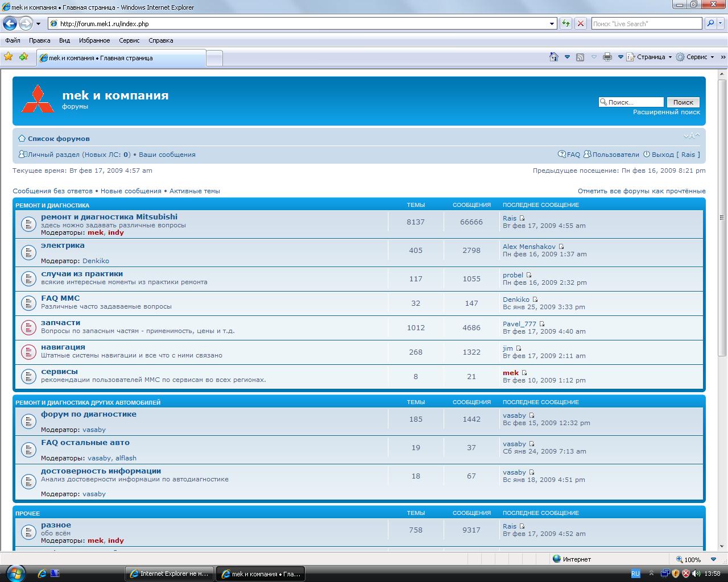Image resolution: width=728 pixels, height=582 pixels.
Task: Stop loading with the red X icon
Action: (x=581, y=23)
